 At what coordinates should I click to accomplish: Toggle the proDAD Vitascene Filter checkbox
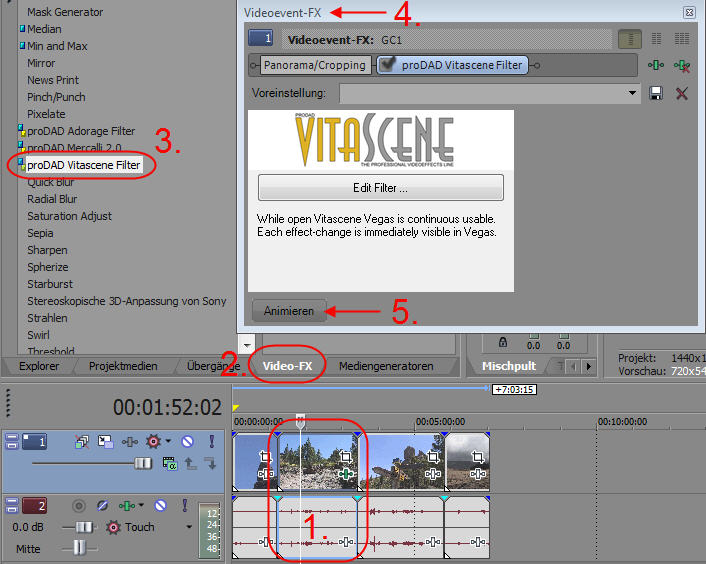(x=388, y=65)
